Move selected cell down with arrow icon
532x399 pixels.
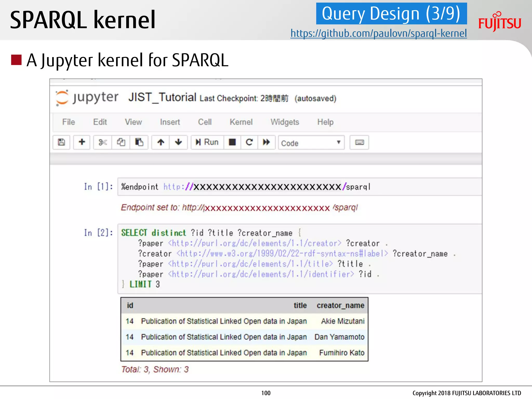178,142
